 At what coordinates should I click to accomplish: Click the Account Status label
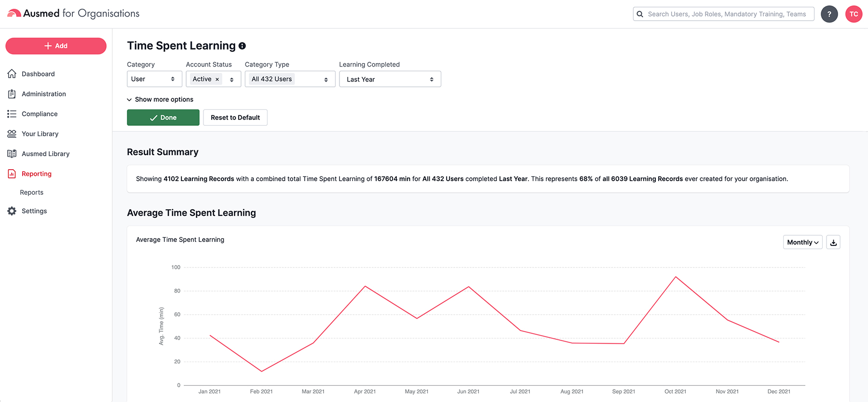point(209,65)
